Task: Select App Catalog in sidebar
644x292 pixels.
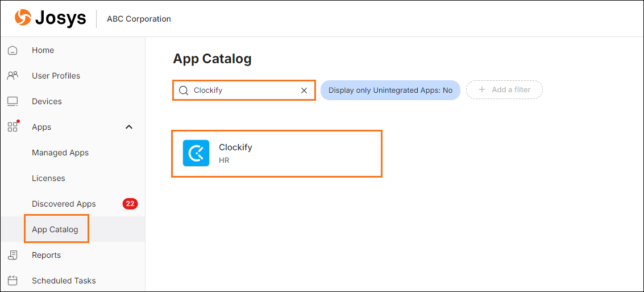Action: tap(55, 229)
